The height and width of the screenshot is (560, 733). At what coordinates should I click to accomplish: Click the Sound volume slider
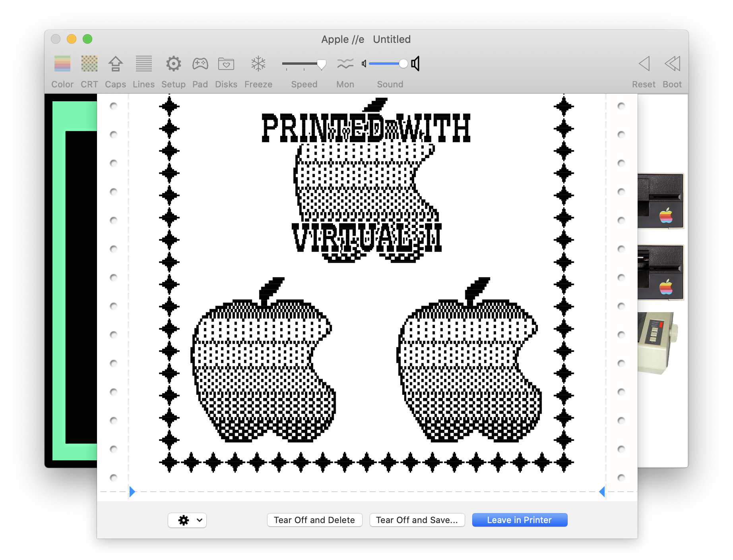pos(403,64)
